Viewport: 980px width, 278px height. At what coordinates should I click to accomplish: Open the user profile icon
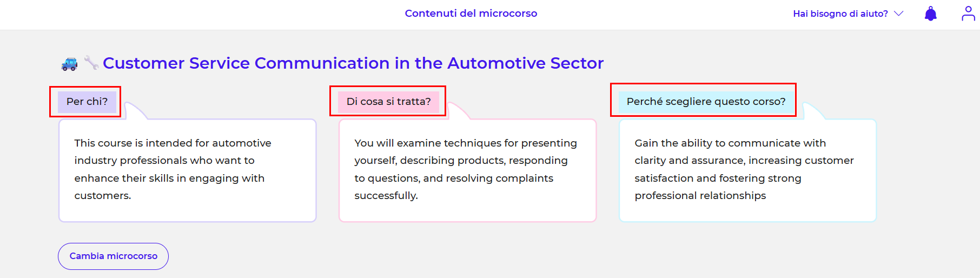pyautogui.click(x=968, y=14)
